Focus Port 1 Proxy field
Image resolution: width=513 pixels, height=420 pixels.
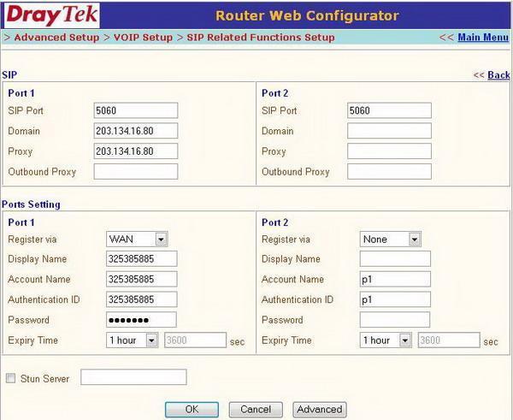(x=136, y=151)
